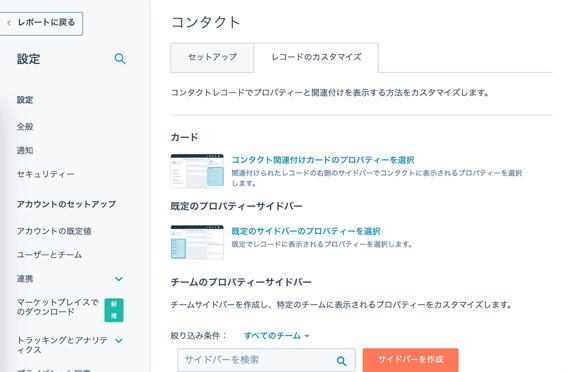Viewport: 567px width, 372px height.
Task: Open the settings search magnifier icon
Action: (120, 59)
